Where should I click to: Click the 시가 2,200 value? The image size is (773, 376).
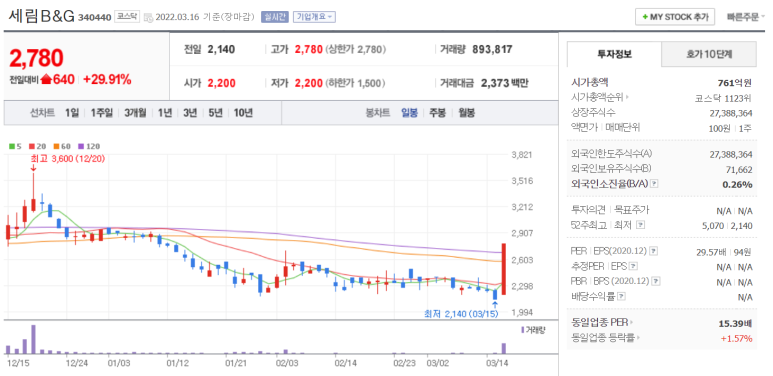coord(221,83)
